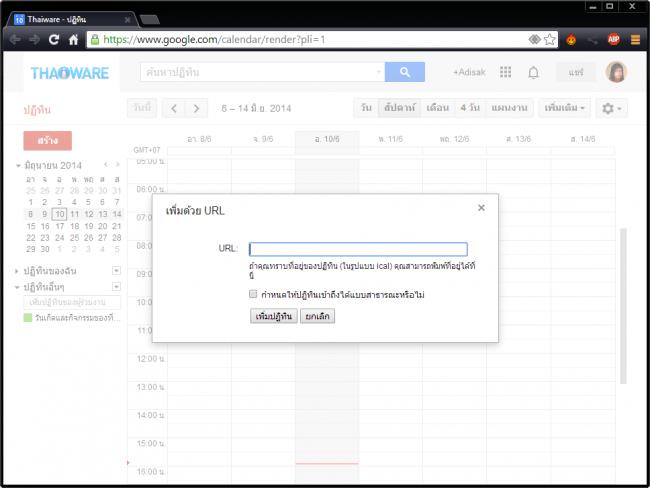650x488 pixels.
Task: Close the Thaiware browser tab
Action: click(128, 20)
